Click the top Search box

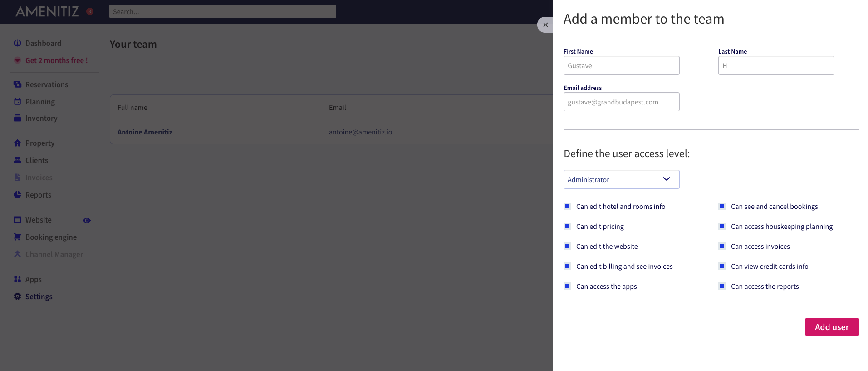(x=222, y=11)
